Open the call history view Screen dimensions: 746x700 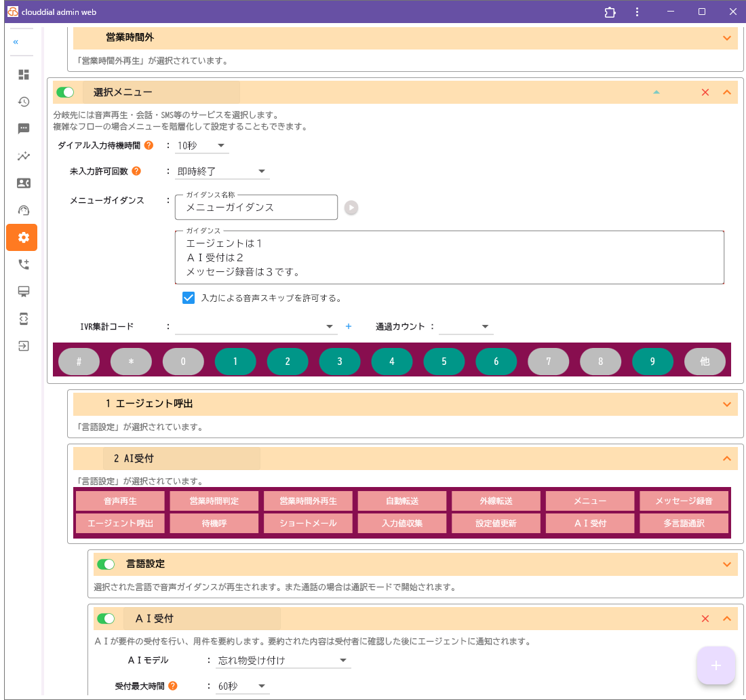pos(22,102)
